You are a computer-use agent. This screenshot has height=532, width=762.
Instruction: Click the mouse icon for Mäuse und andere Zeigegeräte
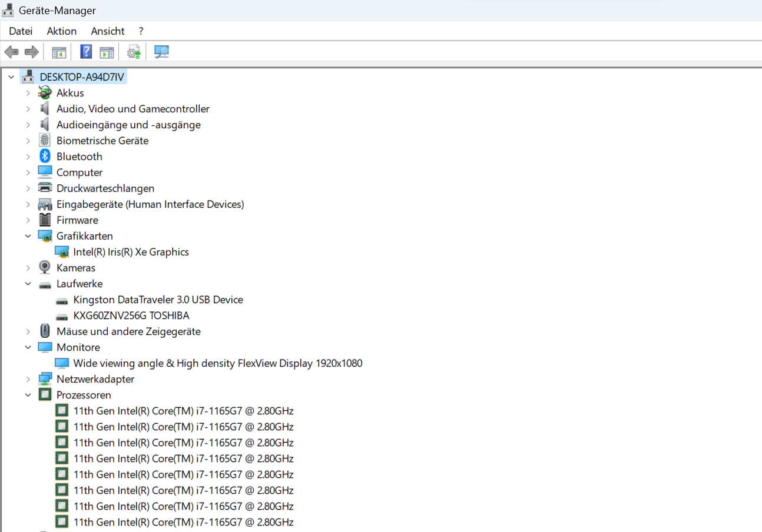45,331
